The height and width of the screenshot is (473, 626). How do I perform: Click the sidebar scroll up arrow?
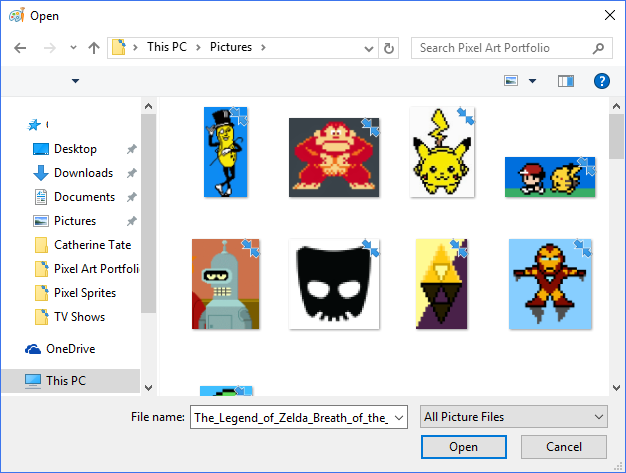(149, 106)
